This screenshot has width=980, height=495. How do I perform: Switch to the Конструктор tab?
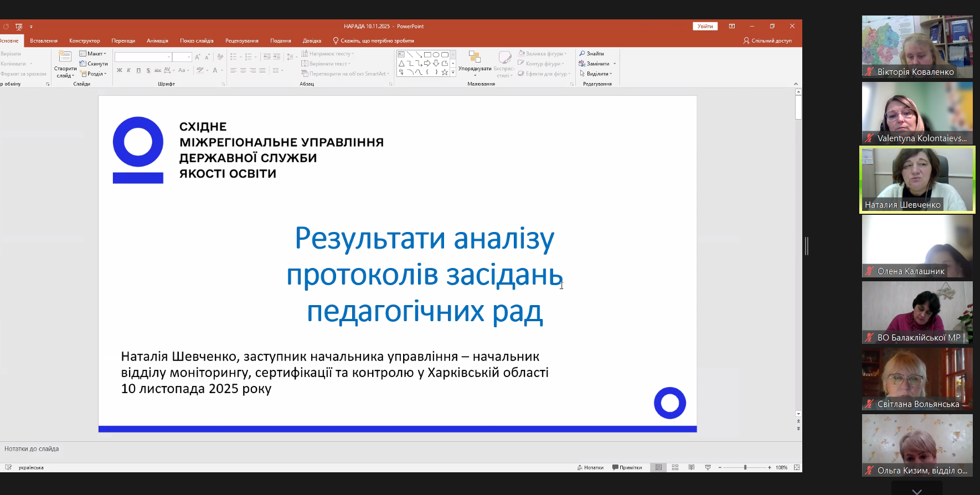[x=84, y=41]
